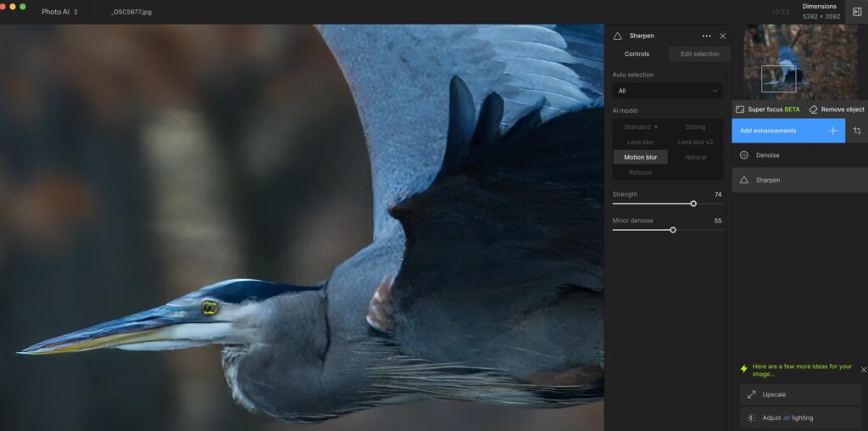The height and width of the screenshot is (431, 868).
Task: Select the Lens blur v2 model
Action: click(x=695, y=143)
